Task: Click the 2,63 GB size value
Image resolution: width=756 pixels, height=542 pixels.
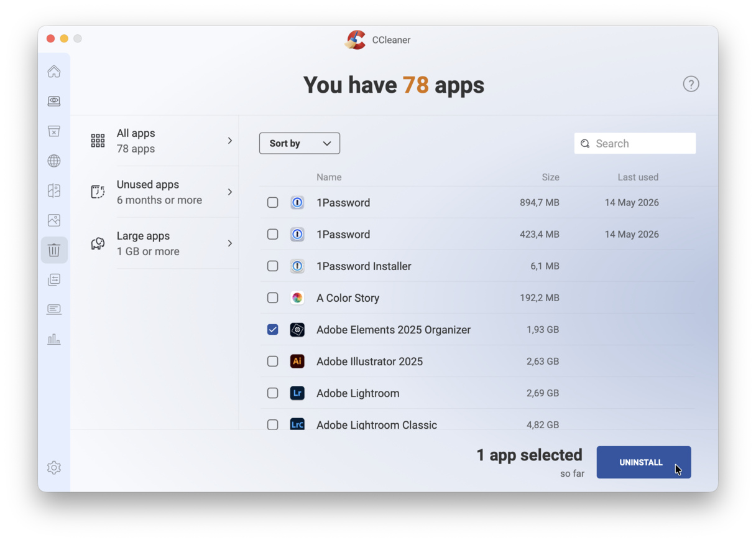Action: coord(543,361)
